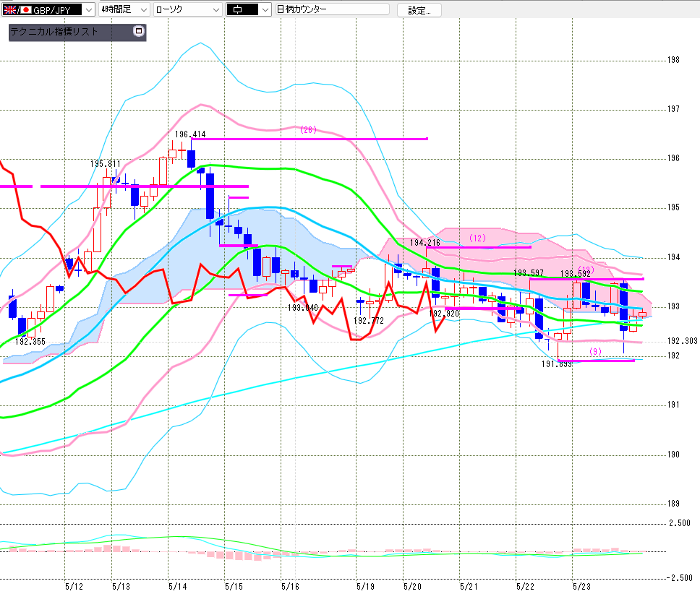
Task: Select the 191.893 low price label
Action: pyautogui.click(x=557, y=364)
